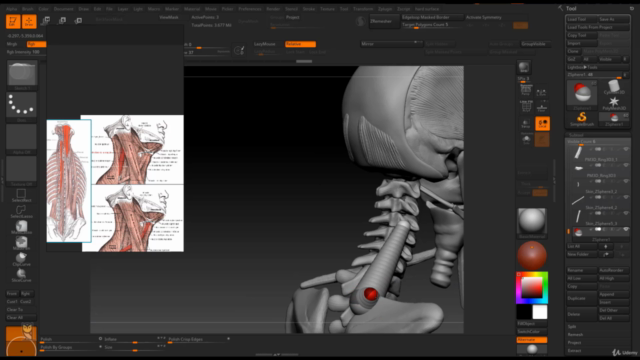Toggle the Edit mode button
Screen dimensions: 640x360
13,21
